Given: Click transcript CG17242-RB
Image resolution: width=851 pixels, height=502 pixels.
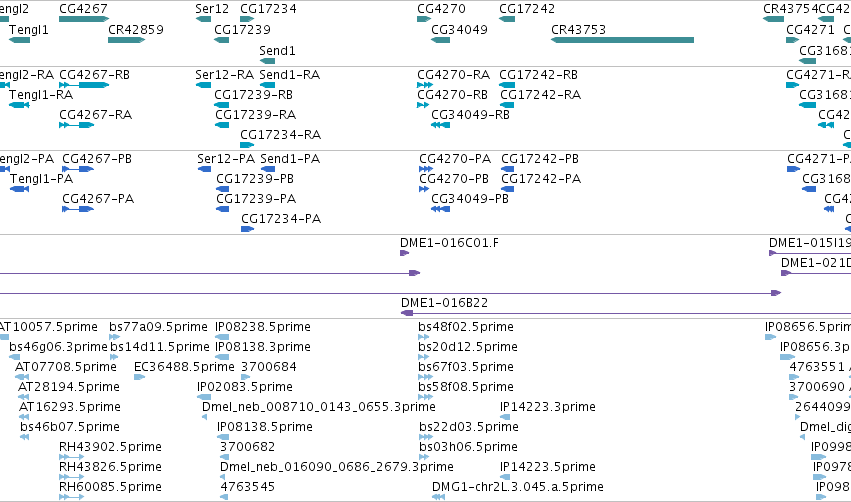Looking at the screenshot, I should (538, 74).
